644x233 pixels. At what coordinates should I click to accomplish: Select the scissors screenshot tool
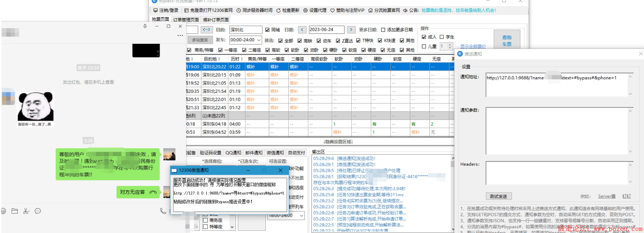26,211
